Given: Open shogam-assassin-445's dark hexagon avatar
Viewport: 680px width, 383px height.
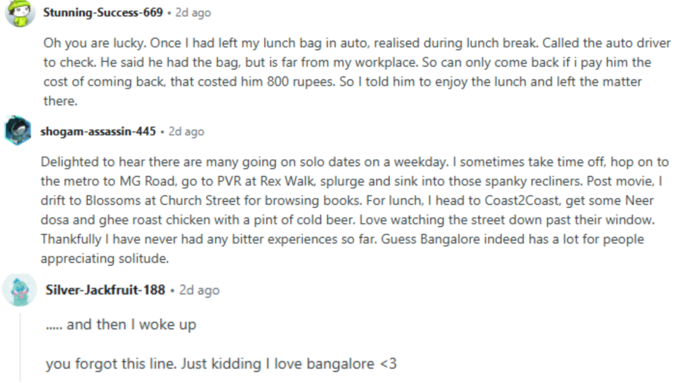Looking at the screenshot, I should point(18,130).
